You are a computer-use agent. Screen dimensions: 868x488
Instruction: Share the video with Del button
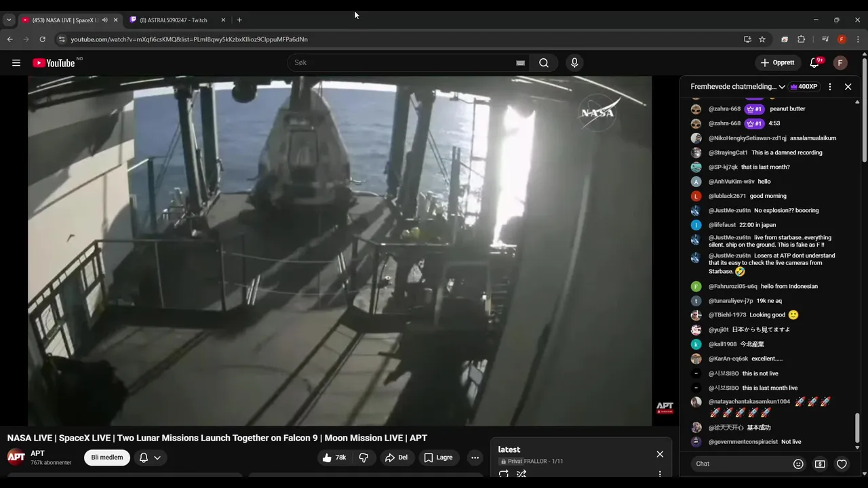coord(397,457)
